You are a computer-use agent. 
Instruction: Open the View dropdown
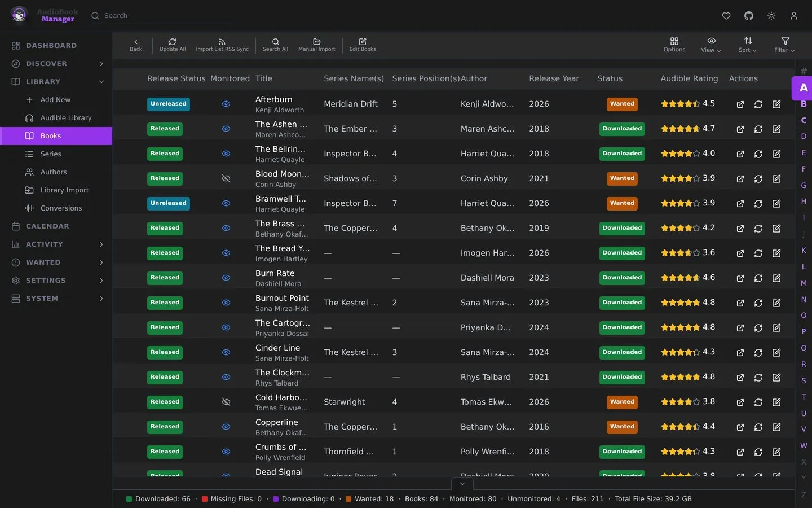pyautogui.click(x=711, y=45)
